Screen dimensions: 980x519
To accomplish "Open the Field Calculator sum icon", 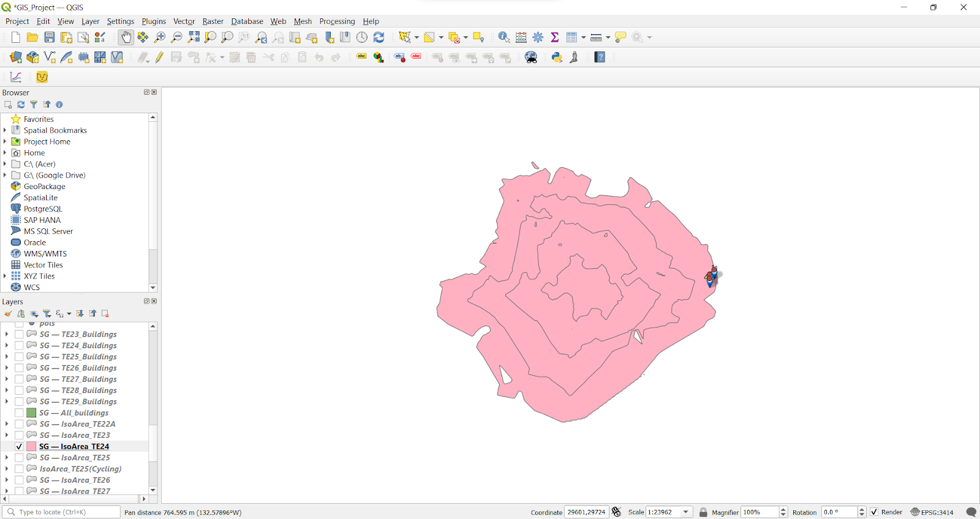I will 555,38.
